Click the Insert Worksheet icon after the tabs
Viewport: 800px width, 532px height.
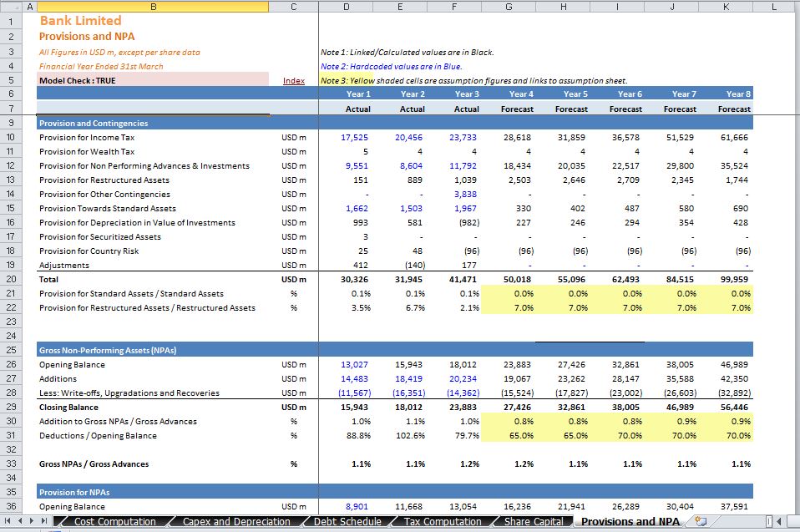pos(701,521)
